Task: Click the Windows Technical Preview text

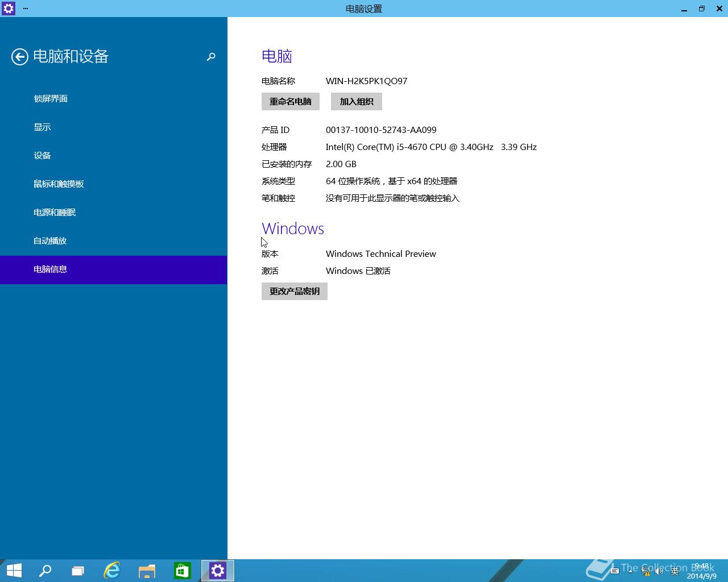Action: (381, 254)
